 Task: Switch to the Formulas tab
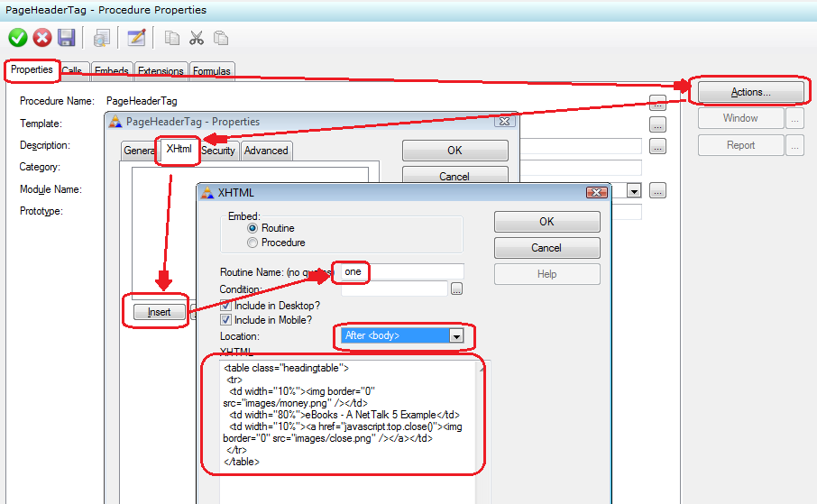click(211, 71)
